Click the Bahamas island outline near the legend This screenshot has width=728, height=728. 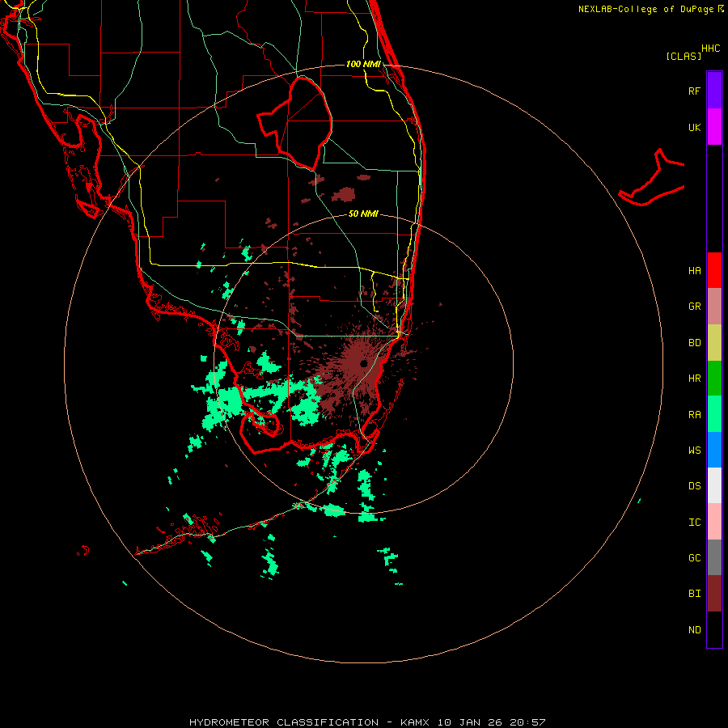point(651,177)
